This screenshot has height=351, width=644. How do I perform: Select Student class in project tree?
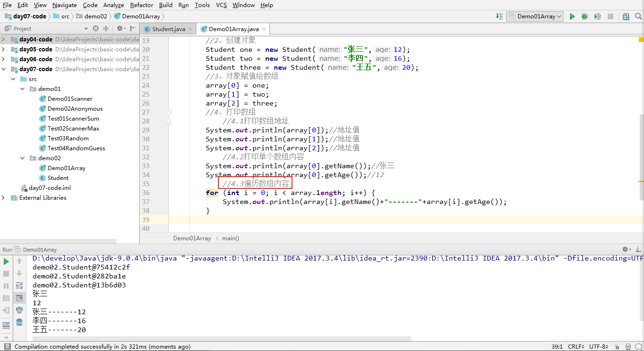58,178
